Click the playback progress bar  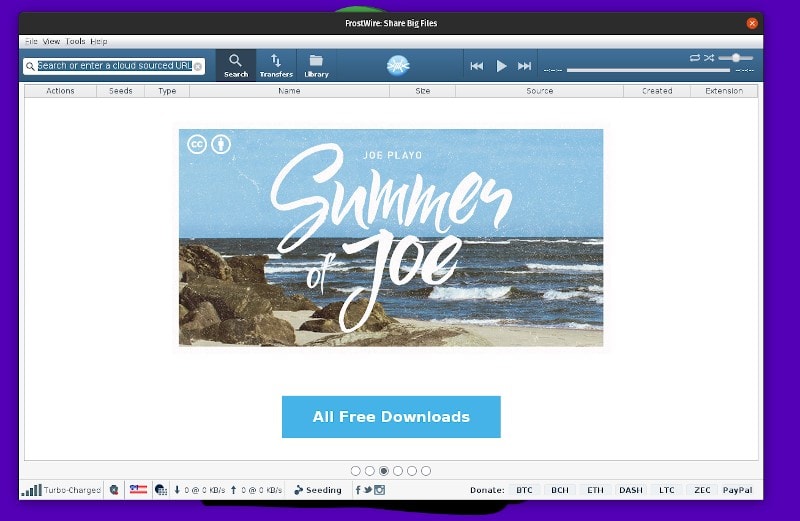(648, 70)
